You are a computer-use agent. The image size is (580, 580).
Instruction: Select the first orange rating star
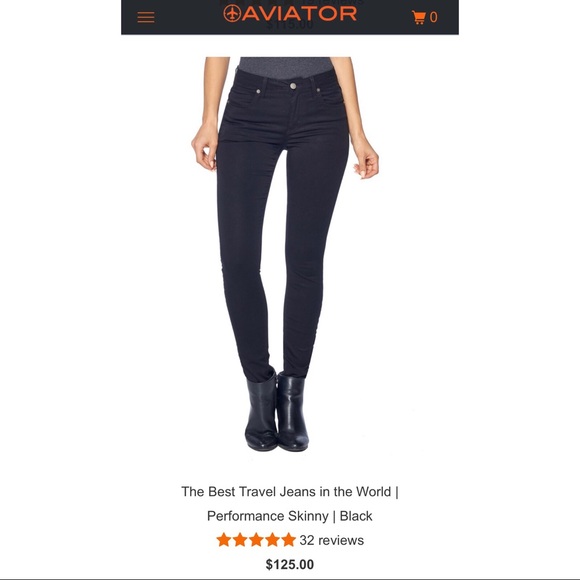(x=224, y=540)
